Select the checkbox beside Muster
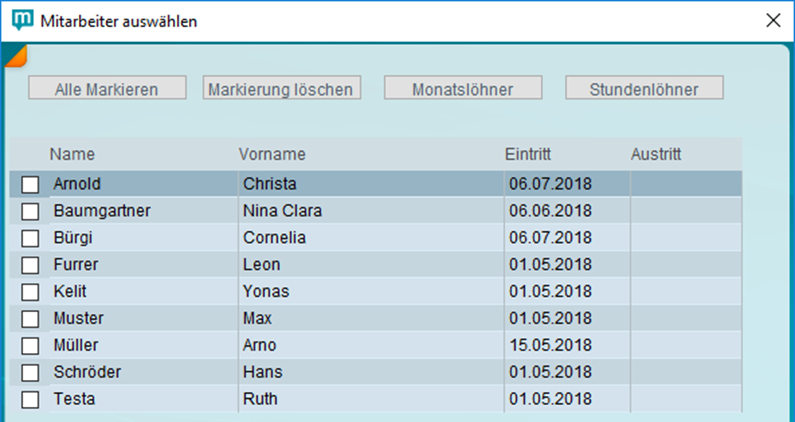795x422 pixels. tap(30, 319)
